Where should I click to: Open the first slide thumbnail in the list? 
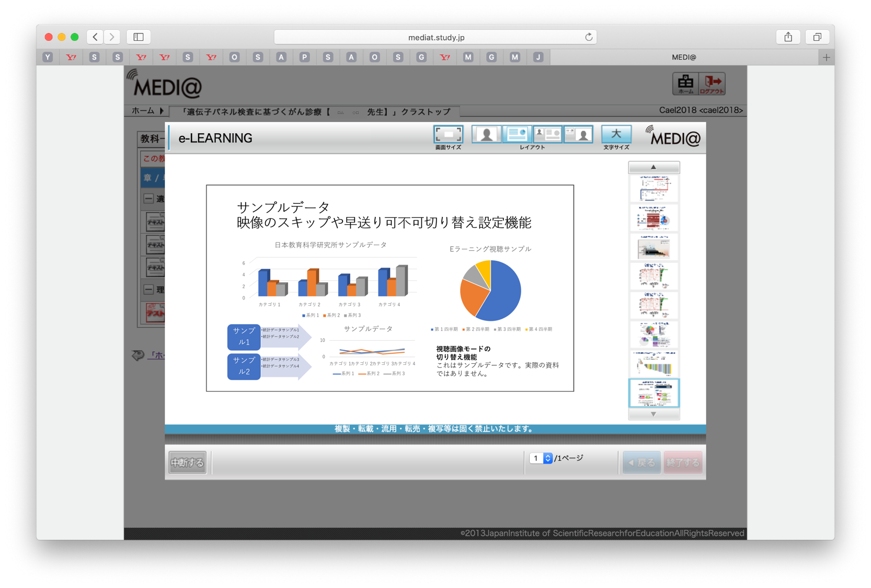pos(654,188)
